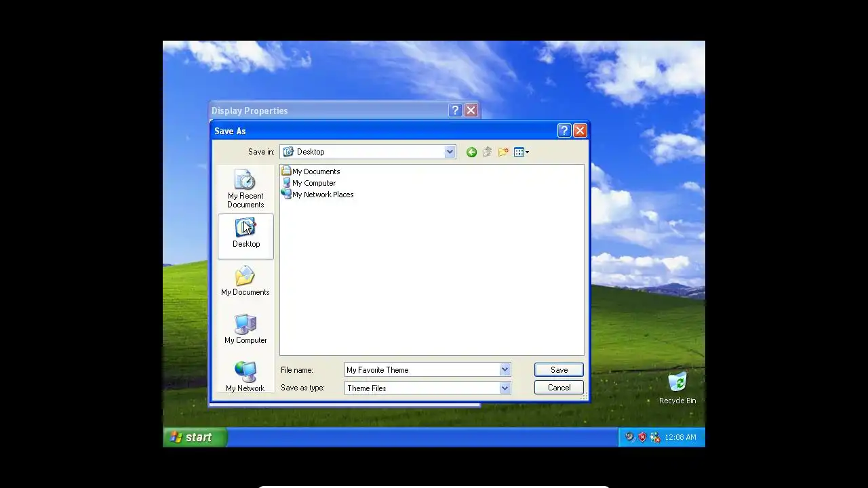Click help button on Display Properties window
The image size is (868, 488).
(456, 110)
